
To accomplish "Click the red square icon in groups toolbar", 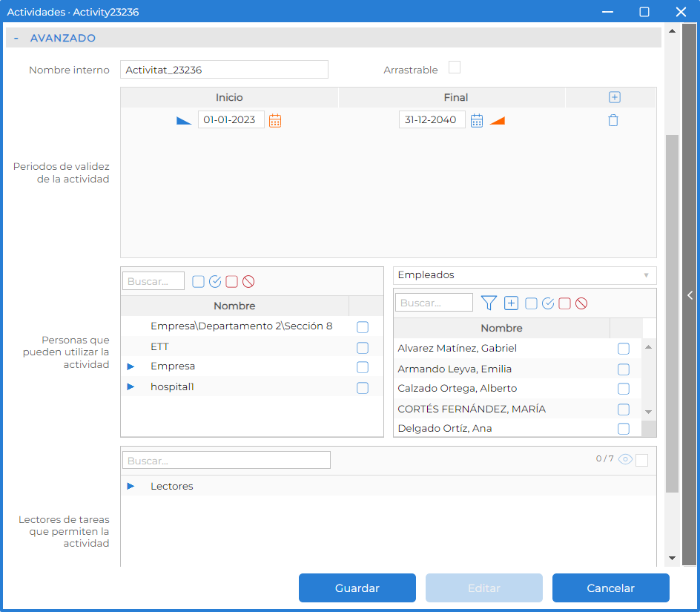I will [231, 281].
